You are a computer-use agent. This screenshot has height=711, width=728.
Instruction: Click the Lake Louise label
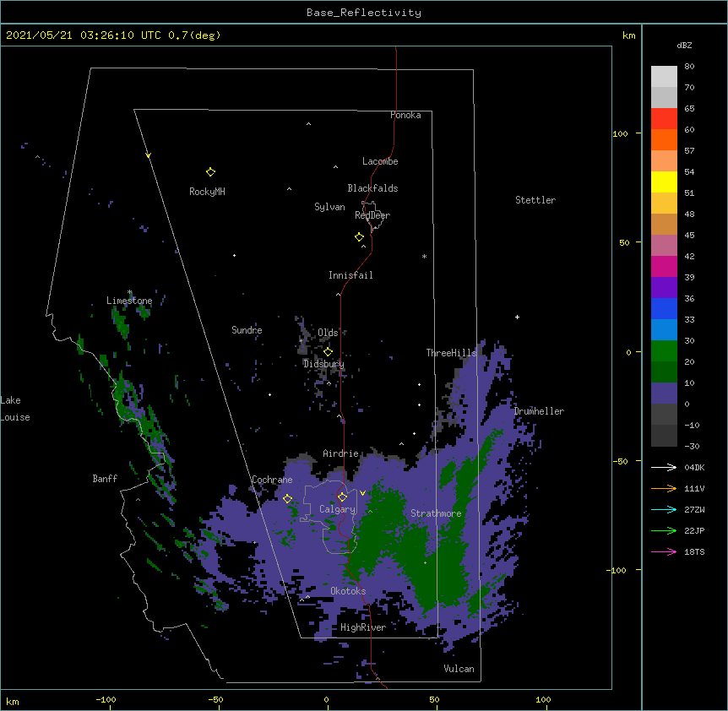click(x=15, y=409)
